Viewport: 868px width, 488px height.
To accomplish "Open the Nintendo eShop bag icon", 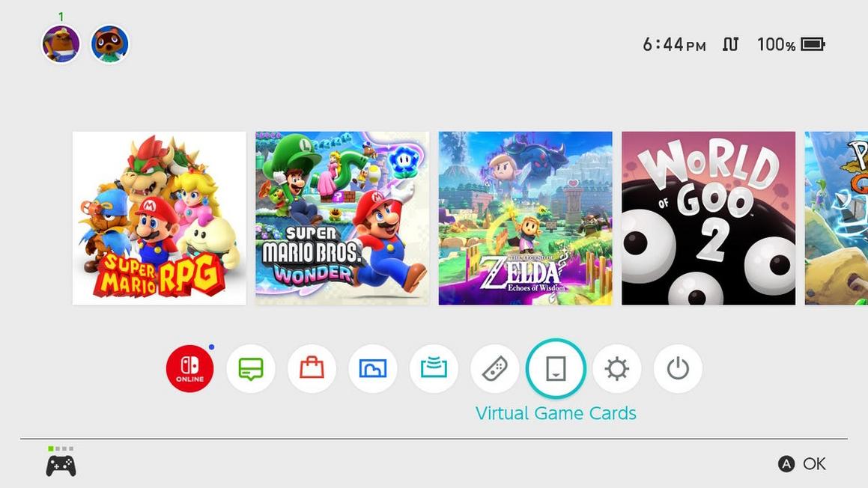I will point(312,368).
